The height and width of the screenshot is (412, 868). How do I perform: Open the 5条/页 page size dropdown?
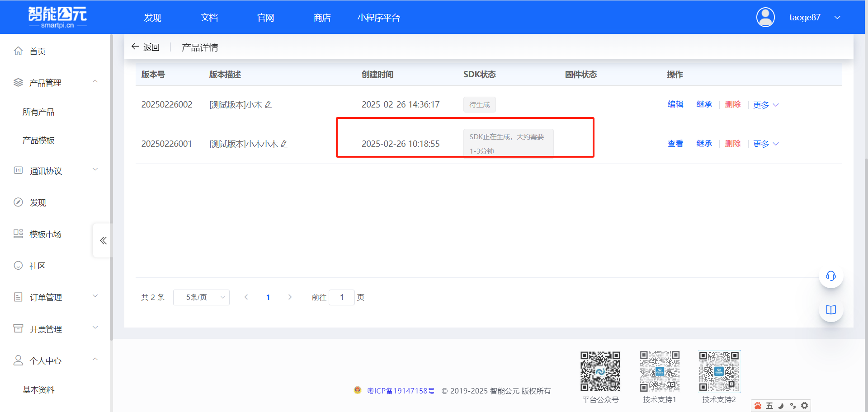click(x=201, y=297)
